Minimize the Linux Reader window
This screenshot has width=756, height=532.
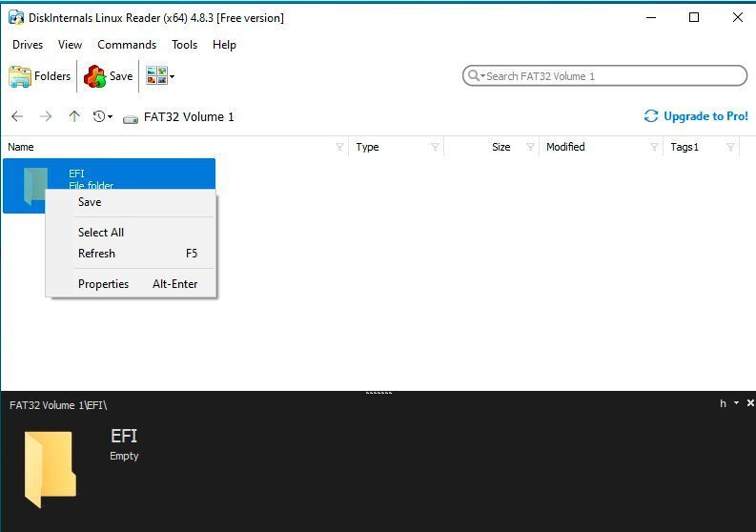tap(651, 18)
